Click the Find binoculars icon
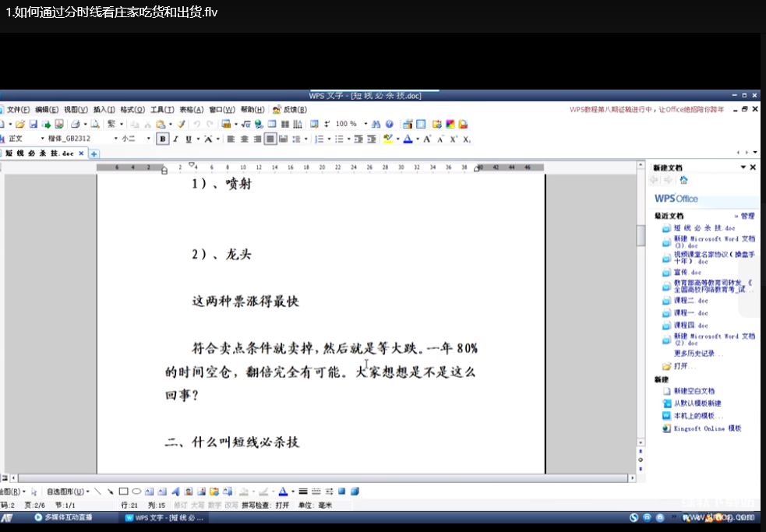This screenshot has width=766, height=532. 376,124
